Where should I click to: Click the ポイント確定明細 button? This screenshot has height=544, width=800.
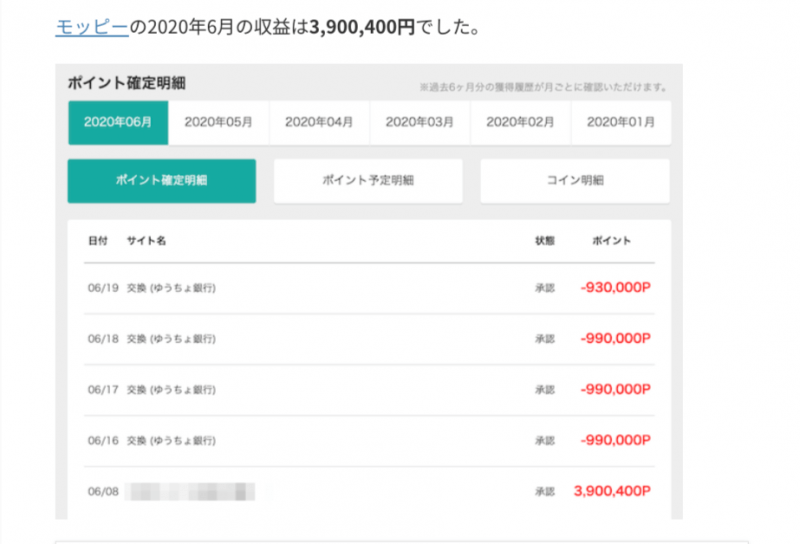pos(162,181)
